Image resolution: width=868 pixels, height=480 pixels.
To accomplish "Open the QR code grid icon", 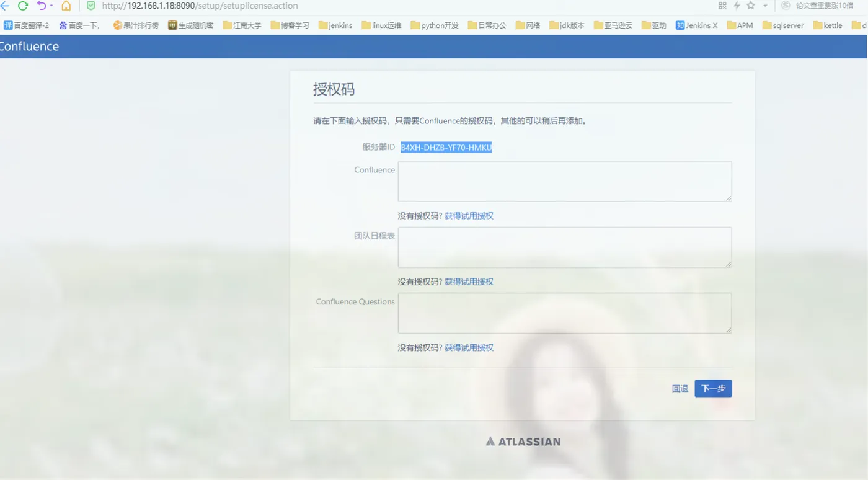I will tap(722, 6).
